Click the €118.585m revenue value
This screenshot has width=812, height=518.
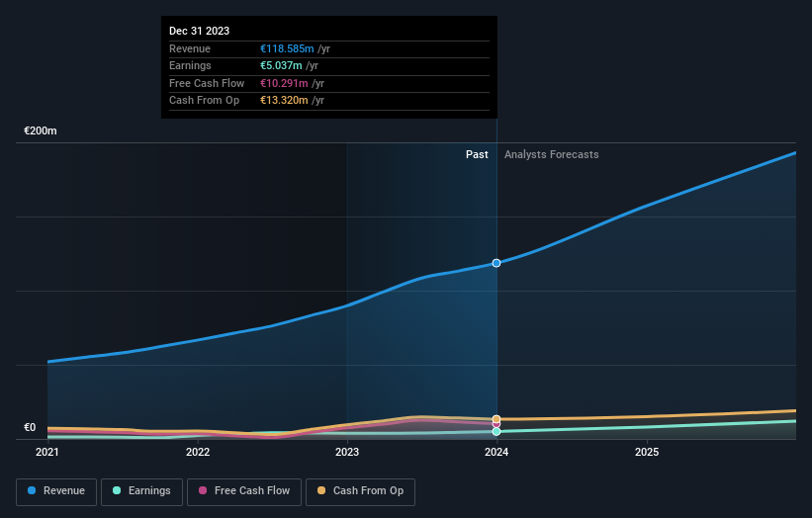point(287,48)
